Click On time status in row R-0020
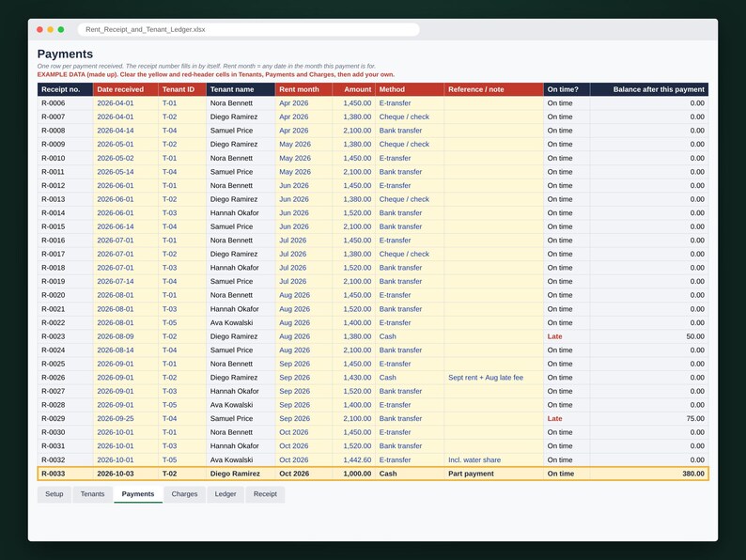This screenshot has height=560, width=746. [x=567, y=295]
